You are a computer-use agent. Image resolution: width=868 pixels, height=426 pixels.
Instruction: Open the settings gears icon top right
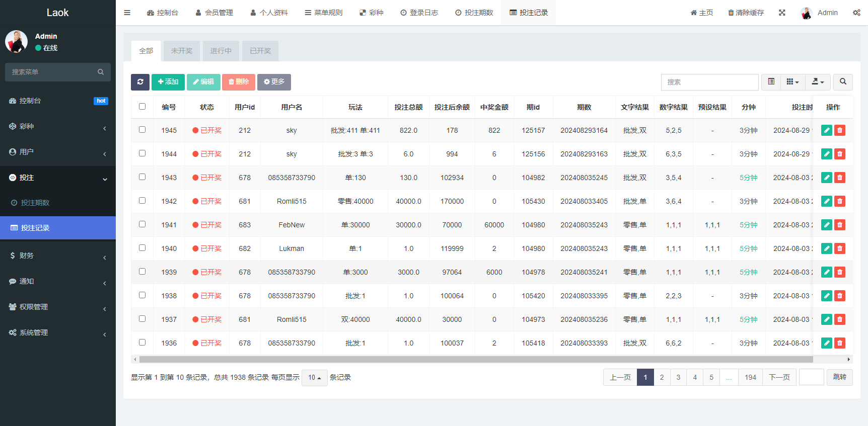point(856,13)
